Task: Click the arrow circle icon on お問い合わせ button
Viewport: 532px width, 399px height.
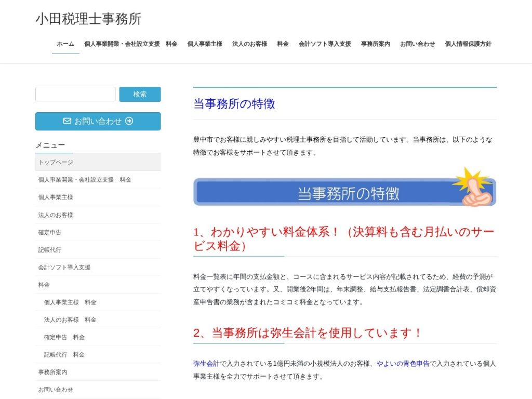Action: click(129, 121)
